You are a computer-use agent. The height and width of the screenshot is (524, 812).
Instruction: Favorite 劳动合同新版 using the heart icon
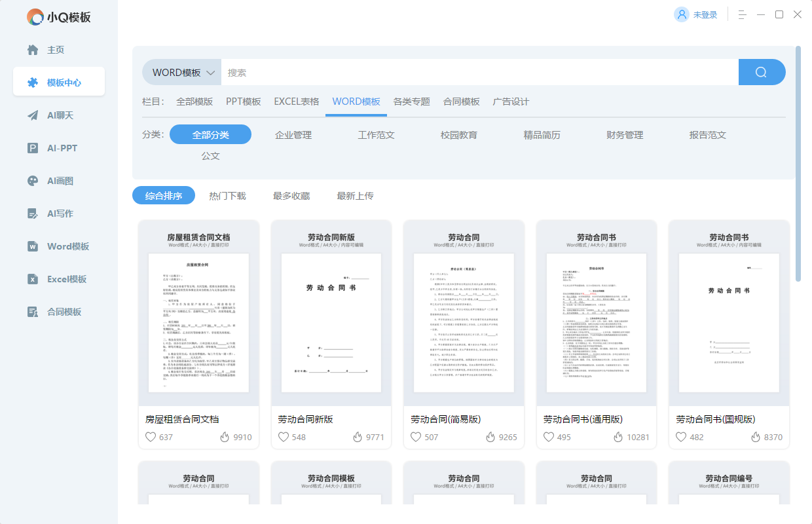click(x=284, y=437)
